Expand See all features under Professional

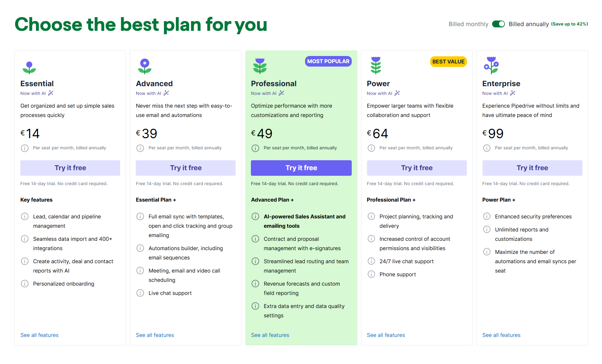270,335
